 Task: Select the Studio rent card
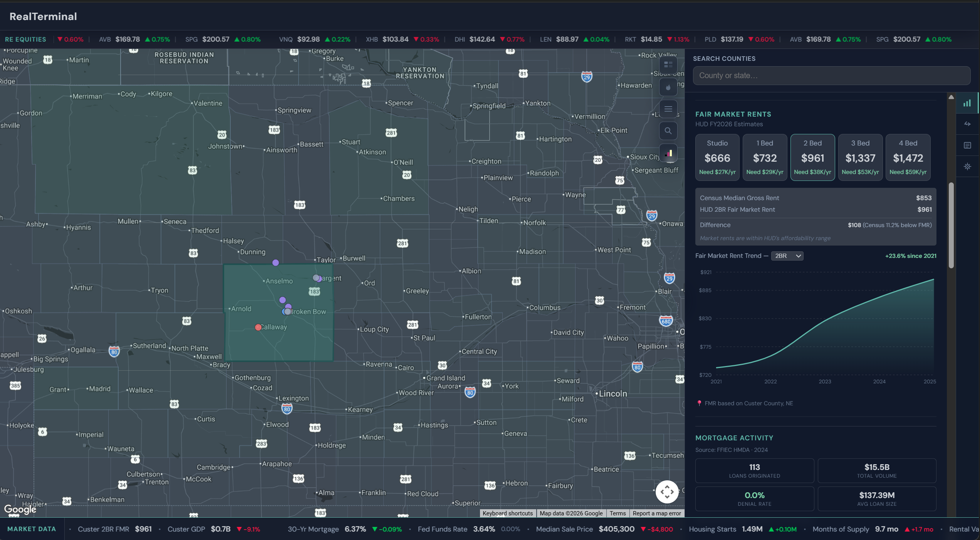(717, 157)
